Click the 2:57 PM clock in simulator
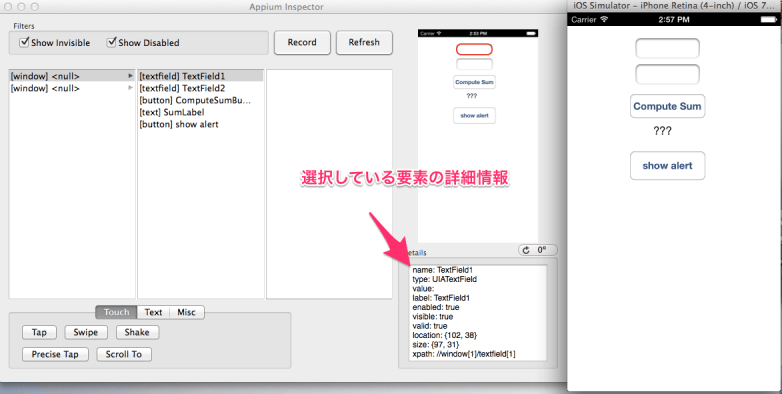The image size is (782, 394). coord(674,19)
